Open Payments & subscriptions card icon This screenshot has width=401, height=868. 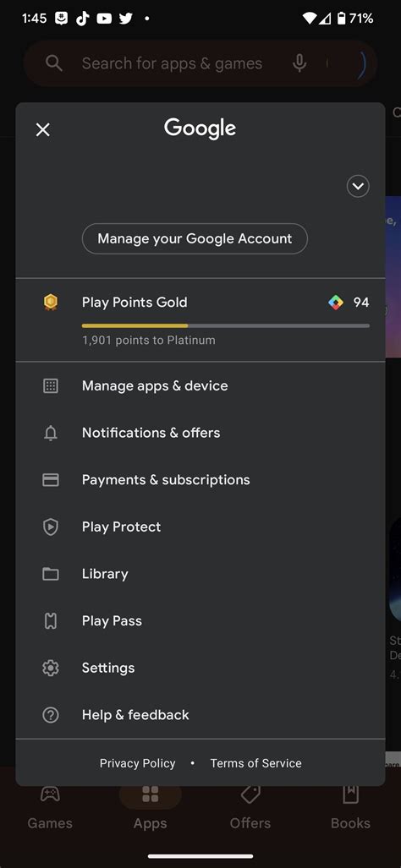(51, 480)
